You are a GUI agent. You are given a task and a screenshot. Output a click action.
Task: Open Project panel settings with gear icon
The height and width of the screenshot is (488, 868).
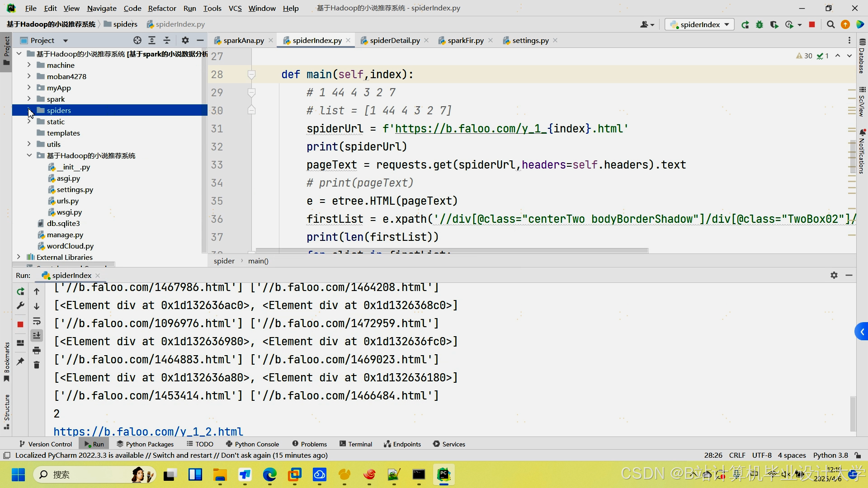[185, 40]
